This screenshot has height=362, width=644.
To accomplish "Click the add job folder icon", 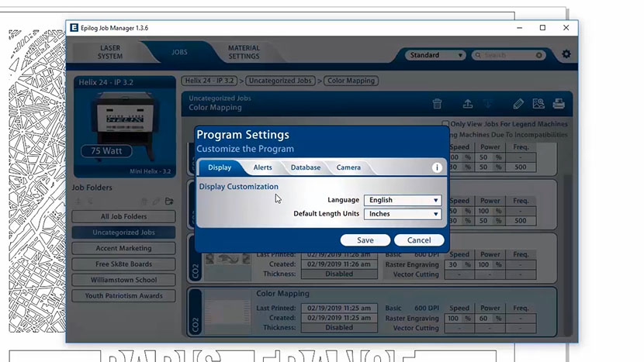I will pos(169,202).
